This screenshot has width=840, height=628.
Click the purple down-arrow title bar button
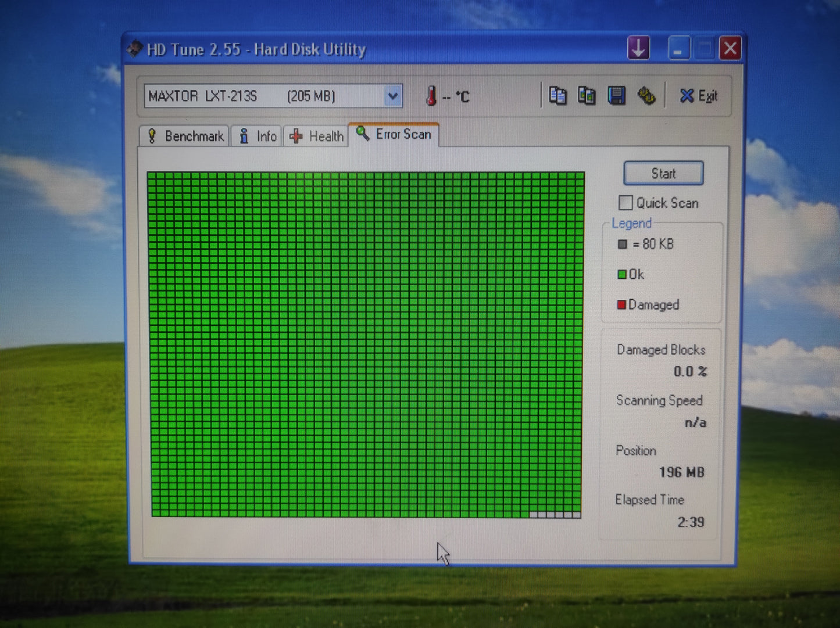tap(638, 48)
